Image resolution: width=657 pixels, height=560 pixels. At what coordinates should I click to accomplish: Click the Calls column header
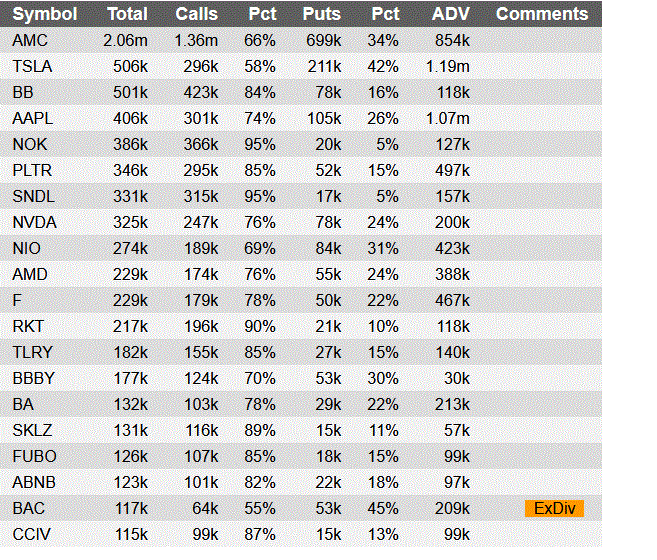coord(197,14)
